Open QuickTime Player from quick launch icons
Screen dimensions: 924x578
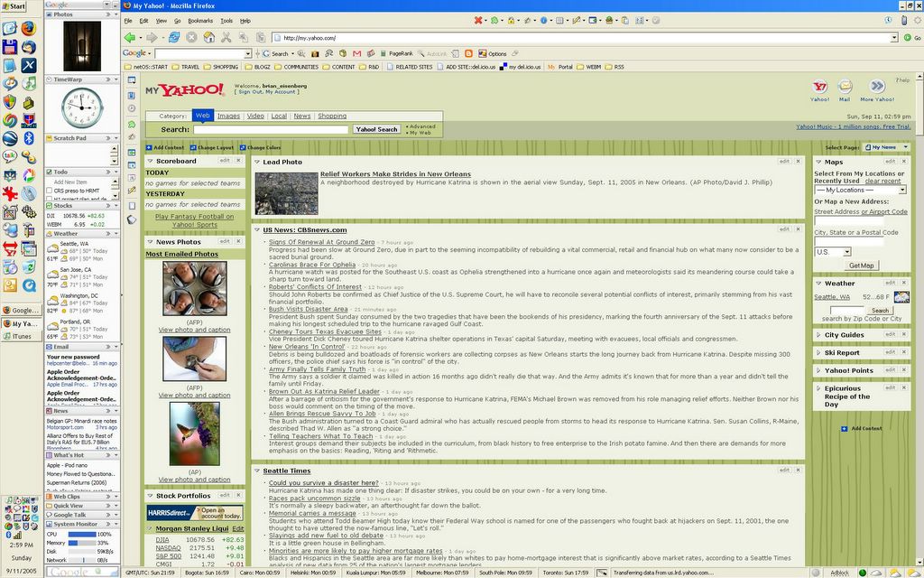point(28,285)
